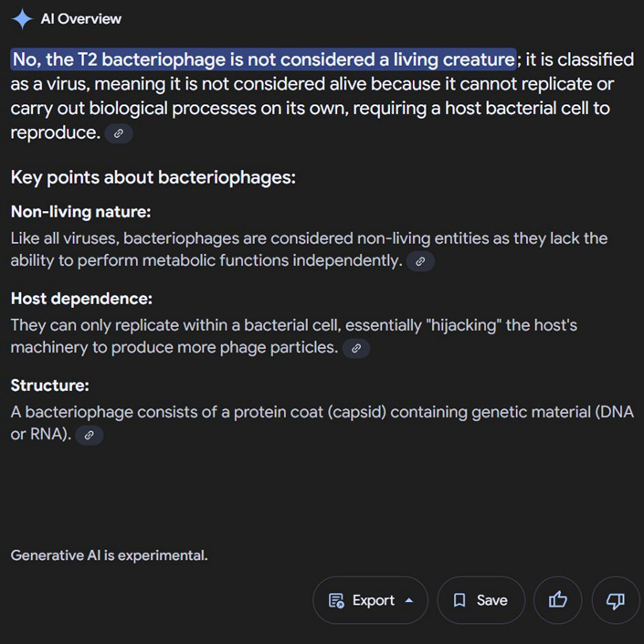Click the Save text label

tap(491, 600)
